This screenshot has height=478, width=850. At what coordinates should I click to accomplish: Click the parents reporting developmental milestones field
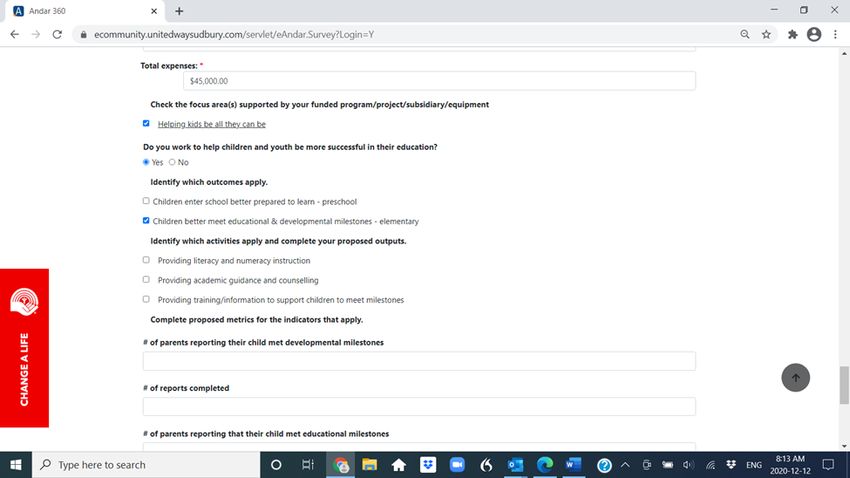click(419, 361)
